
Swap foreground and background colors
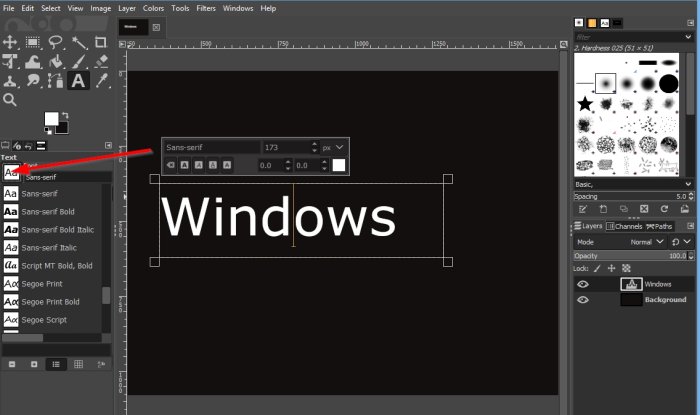pos(65,115)
